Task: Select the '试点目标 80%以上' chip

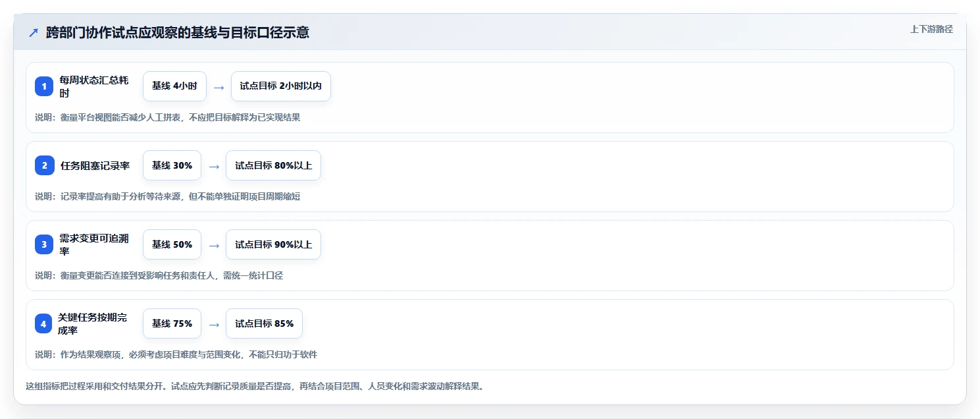Action: point(273,165)
